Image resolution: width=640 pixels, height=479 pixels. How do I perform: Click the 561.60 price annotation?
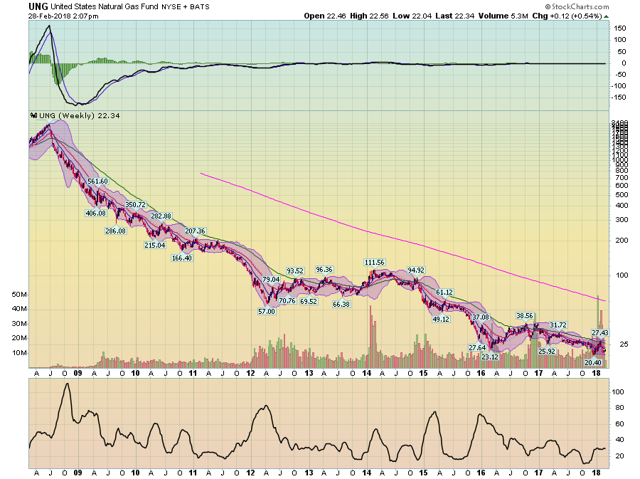coord(98,181)
